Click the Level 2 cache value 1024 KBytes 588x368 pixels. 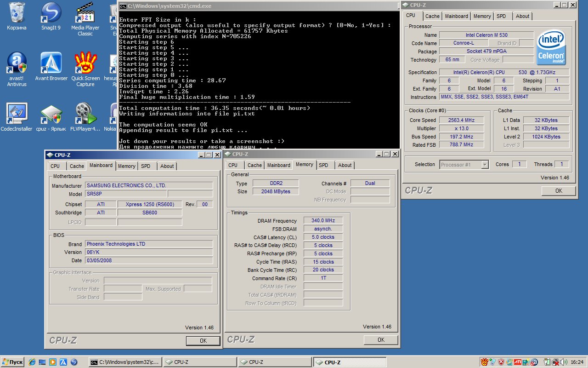[x=547, y=137]
